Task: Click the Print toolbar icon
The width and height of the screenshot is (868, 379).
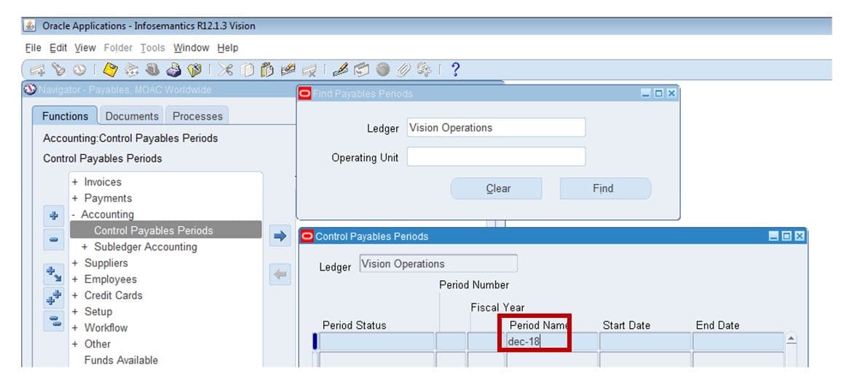Action: [174, 70]
